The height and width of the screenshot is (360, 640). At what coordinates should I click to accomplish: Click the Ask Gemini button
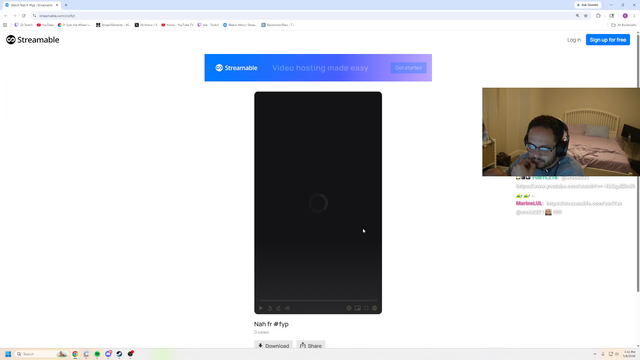(588, 5)
